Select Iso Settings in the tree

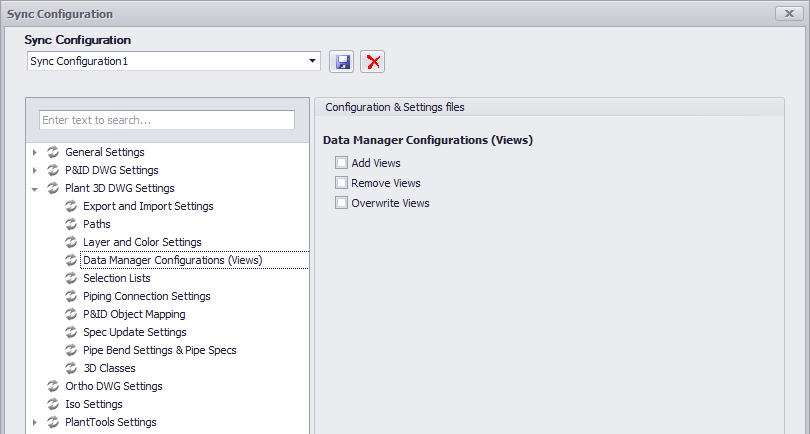tap(94, 405)
